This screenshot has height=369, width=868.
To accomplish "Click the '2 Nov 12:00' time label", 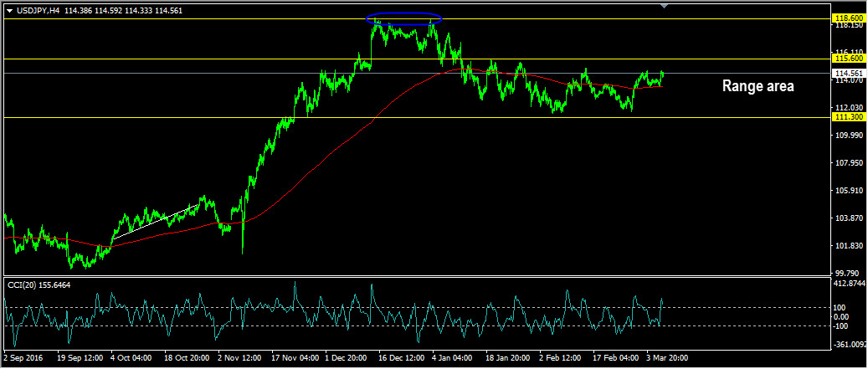I will (x=239, y=358).
